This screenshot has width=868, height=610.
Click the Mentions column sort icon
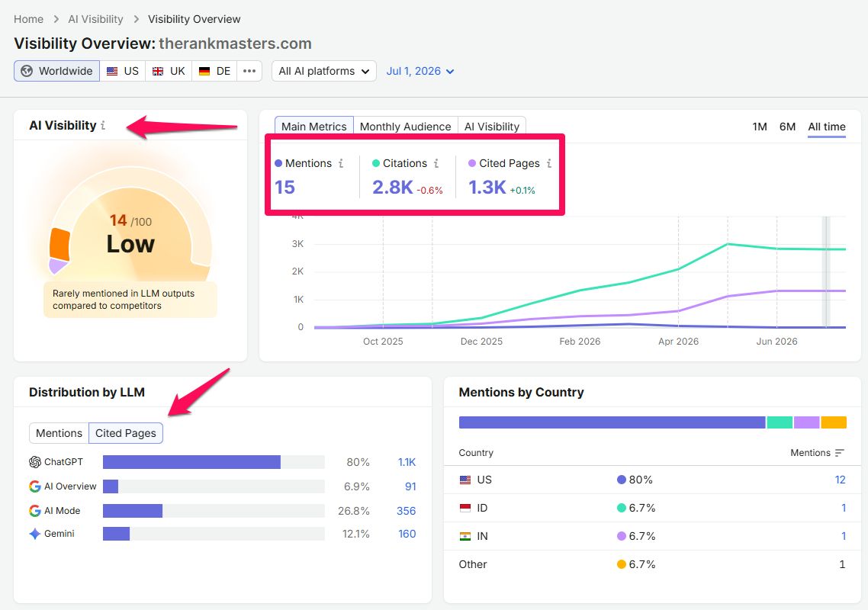[x=840, y=453]
